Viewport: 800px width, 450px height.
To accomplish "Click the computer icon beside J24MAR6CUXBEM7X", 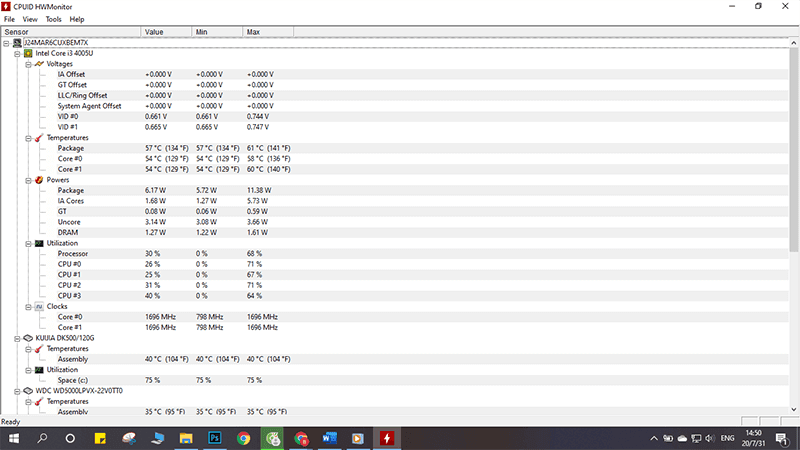I will click(16, 43).
